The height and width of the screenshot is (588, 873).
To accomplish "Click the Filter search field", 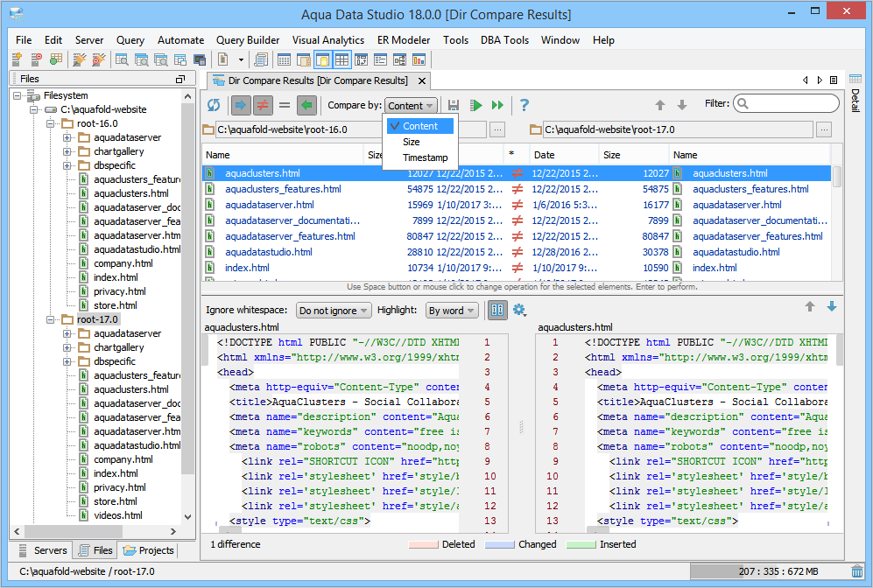I will [786, 103].
